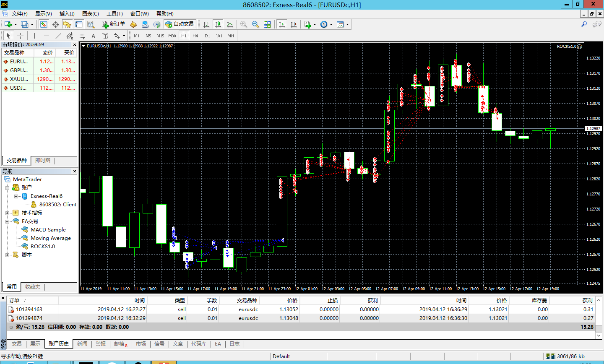Image resolution: width=604 pixels, height=364 pixels.
Task: Switch chart to line chart
Action: coord(230,24)
